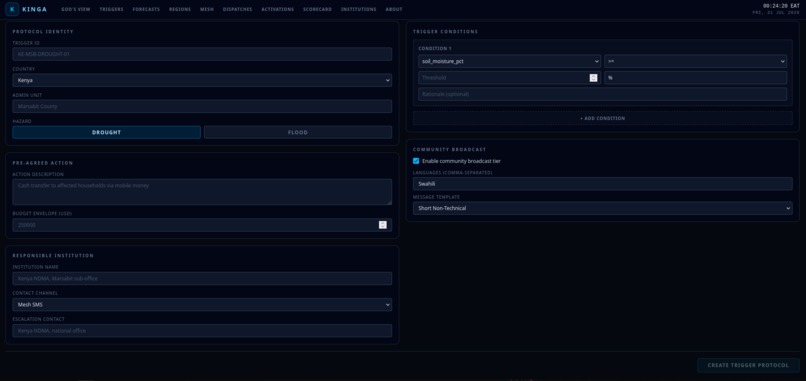Select the Flood hazard option
Viewport: 806px width, 381px height.
(x=298, y=132)
